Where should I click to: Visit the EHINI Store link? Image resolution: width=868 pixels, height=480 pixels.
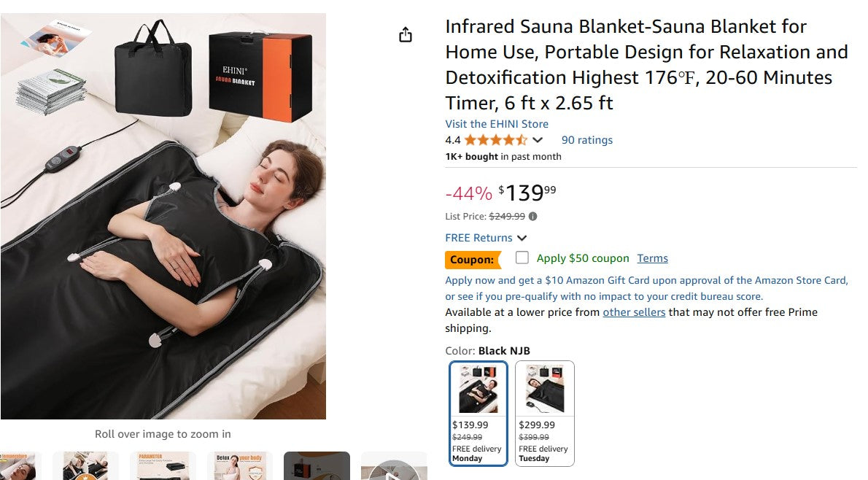tap(497, 124)
